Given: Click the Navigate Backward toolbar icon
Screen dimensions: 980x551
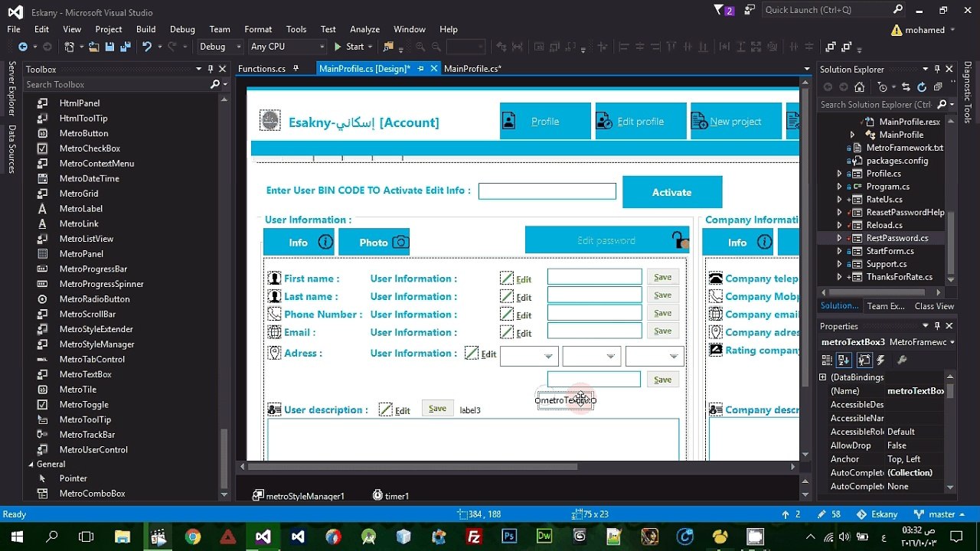Looking at the screenshot, I should pyautogui.click(x=23, y=47).
